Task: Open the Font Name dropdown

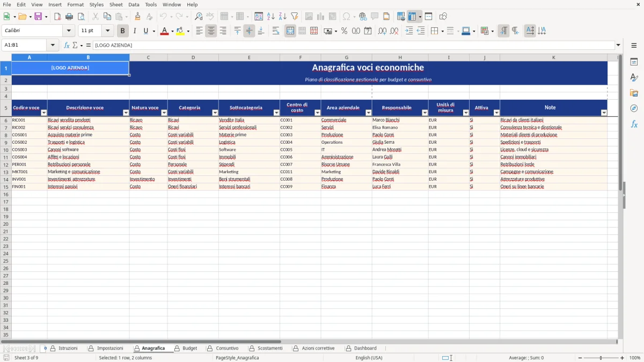Action: click(69, 31)
